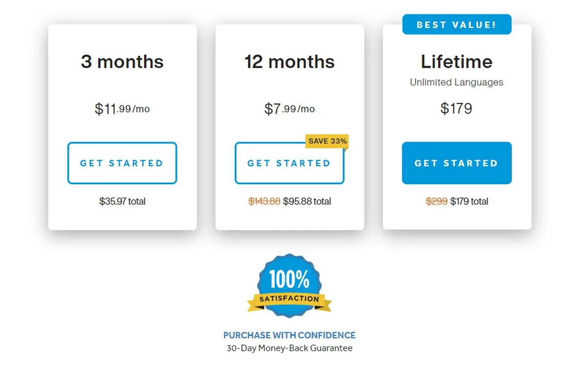Click the 30-Day Money-Back Guarantee text
The width and height of the screenshot is (588, 365).
[290, 348]
